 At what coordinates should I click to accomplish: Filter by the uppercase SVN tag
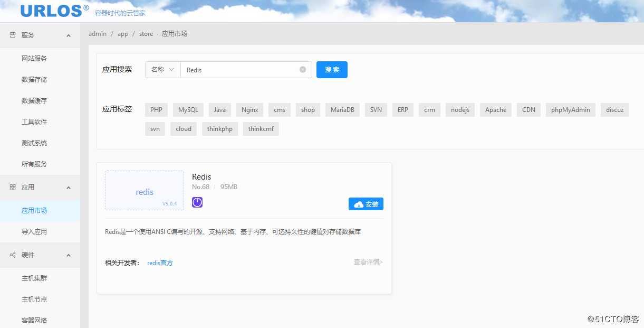click(376, 110)
